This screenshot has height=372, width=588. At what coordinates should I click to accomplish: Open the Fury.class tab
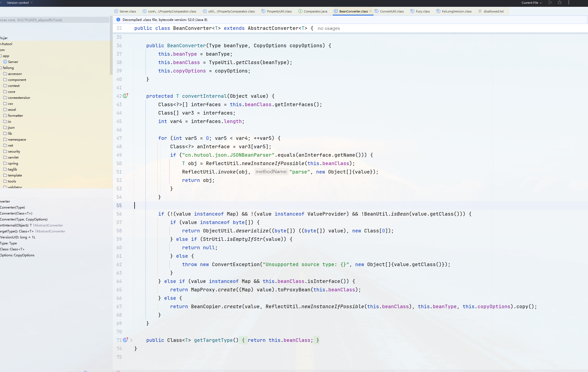[x=420, y=11]
